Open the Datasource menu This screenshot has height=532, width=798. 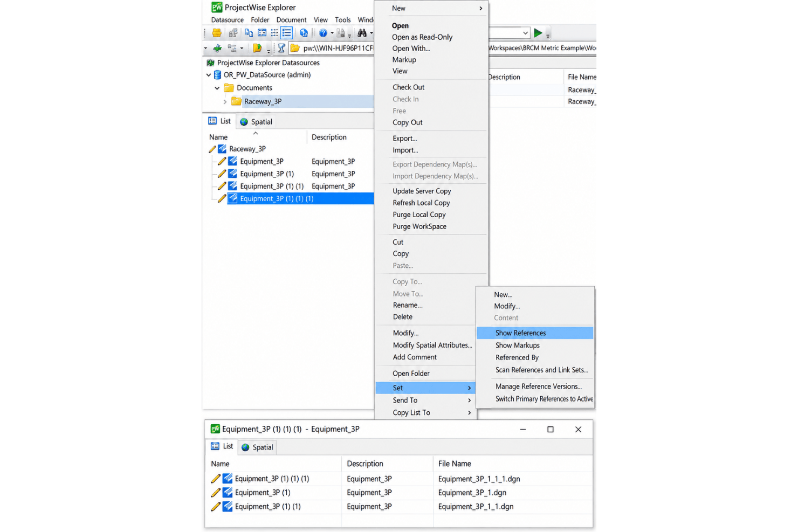click(x=227, y=20)
